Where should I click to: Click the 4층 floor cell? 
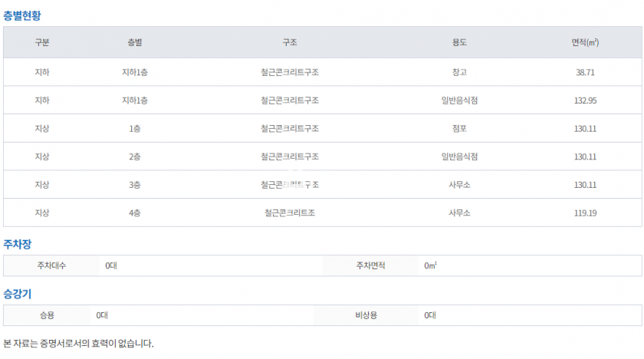click(x=135, y=213)
